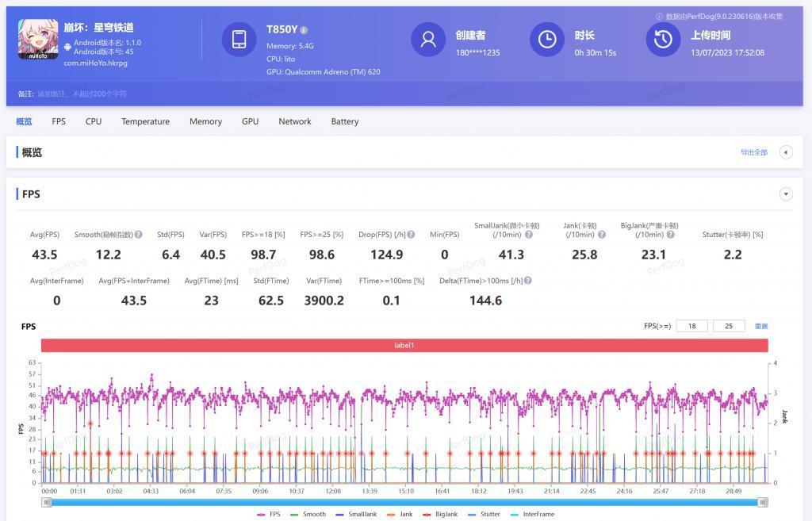This screenshot has height=521, width=812.
Task: Click the device tablet icon
Action: (239, 40)
